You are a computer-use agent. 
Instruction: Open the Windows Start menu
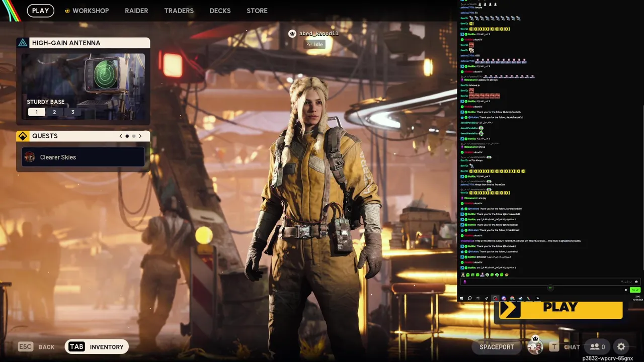click(461, 298)
